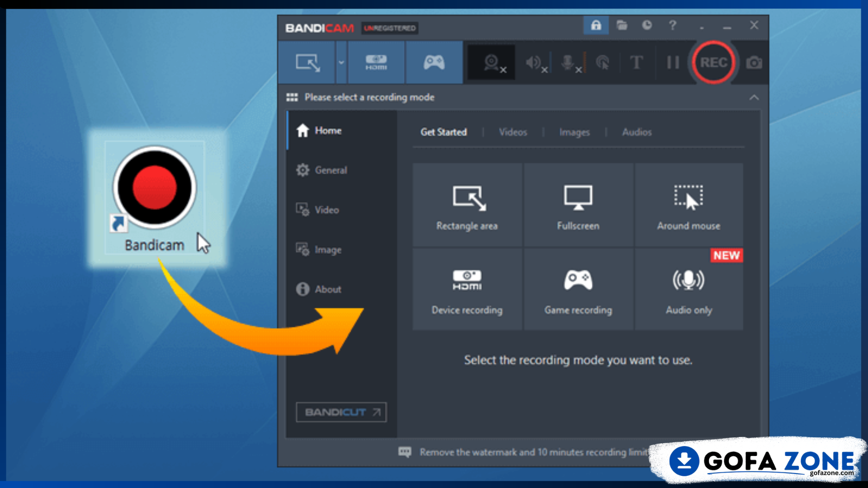Open the scheduled recording clock icon
This screenshot has width=868, height=488.
point(647,25)
